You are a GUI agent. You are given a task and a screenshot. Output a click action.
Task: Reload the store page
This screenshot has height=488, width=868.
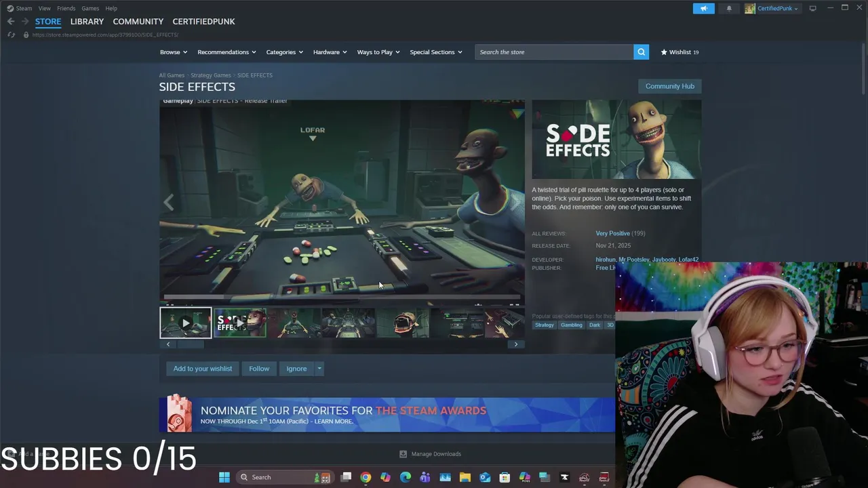11,35
